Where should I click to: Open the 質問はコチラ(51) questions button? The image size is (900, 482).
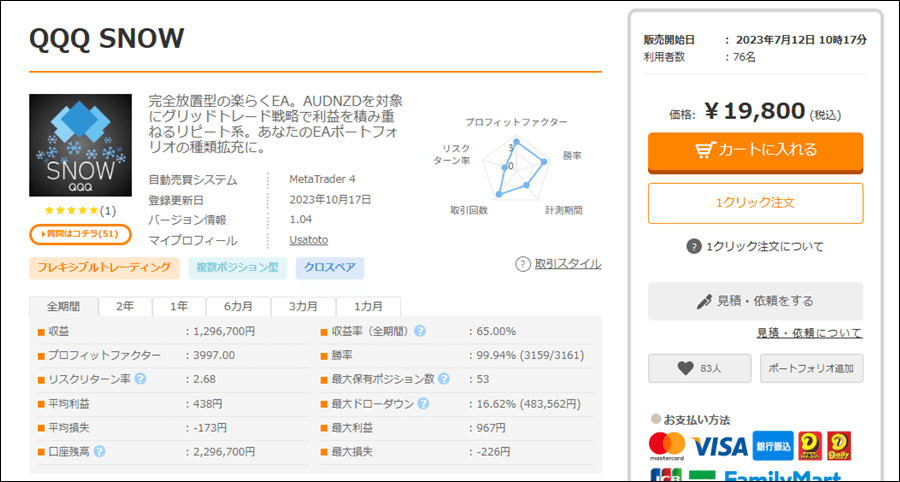pyautogui.click(x=80, y=234)
